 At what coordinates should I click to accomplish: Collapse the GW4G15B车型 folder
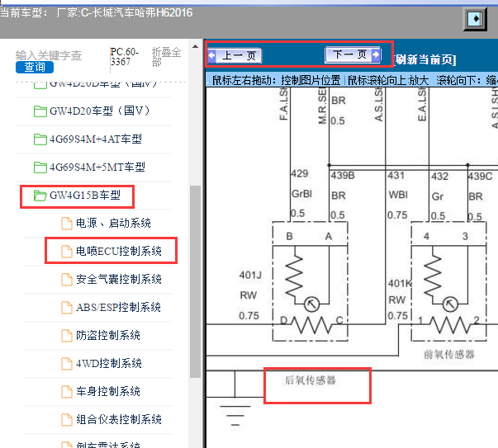85,196
